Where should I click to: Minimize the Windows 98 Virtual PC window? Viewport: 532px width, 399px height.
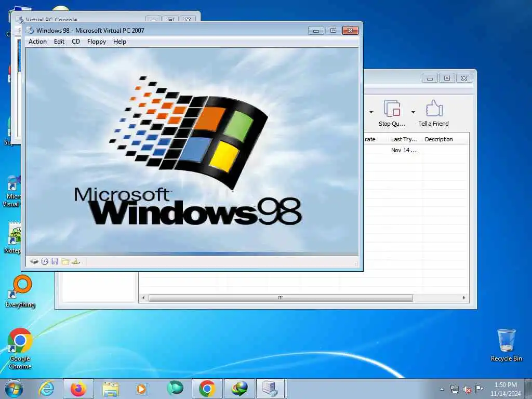[x=316, y=31]
